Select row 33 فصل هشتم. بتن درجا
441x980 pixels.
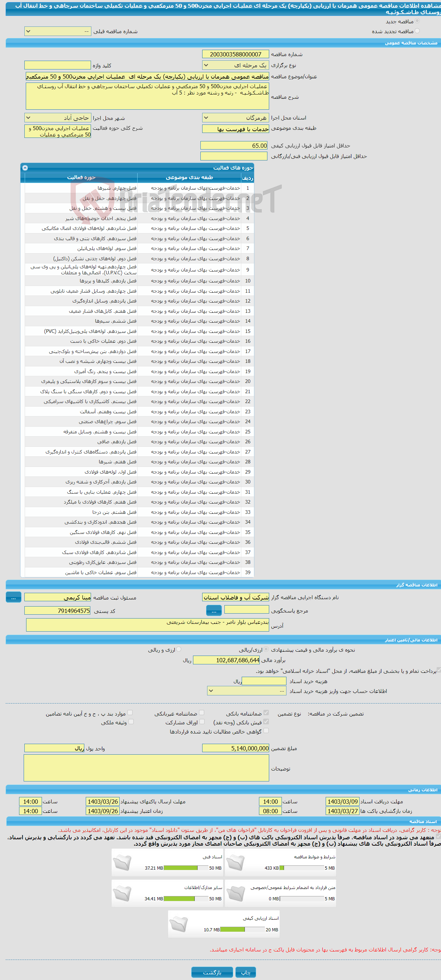(x=139, y=512)
